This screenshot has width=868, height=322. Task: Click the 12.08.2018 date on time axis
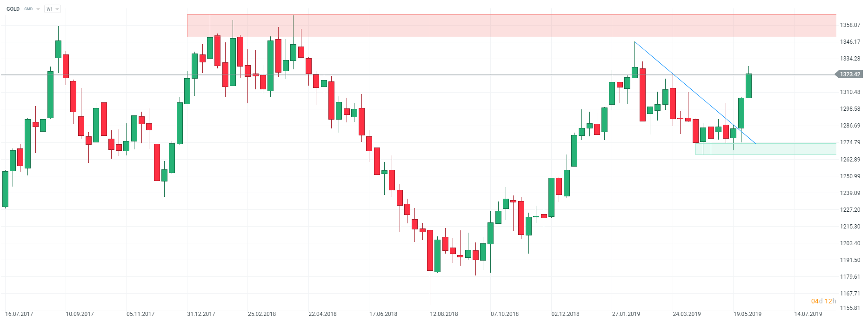coord(444,314)
